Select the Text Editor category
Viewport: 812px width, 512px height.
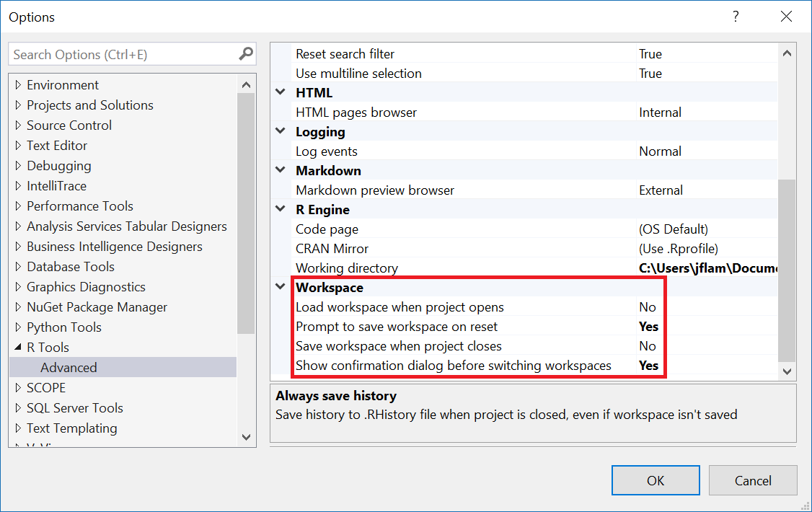coord(57,146)
